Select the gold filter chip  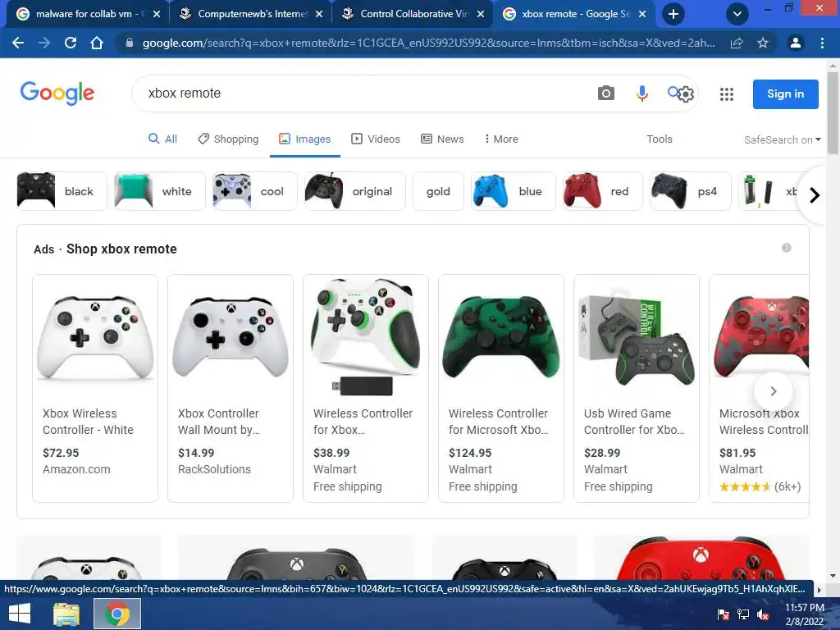coord(438,191)
